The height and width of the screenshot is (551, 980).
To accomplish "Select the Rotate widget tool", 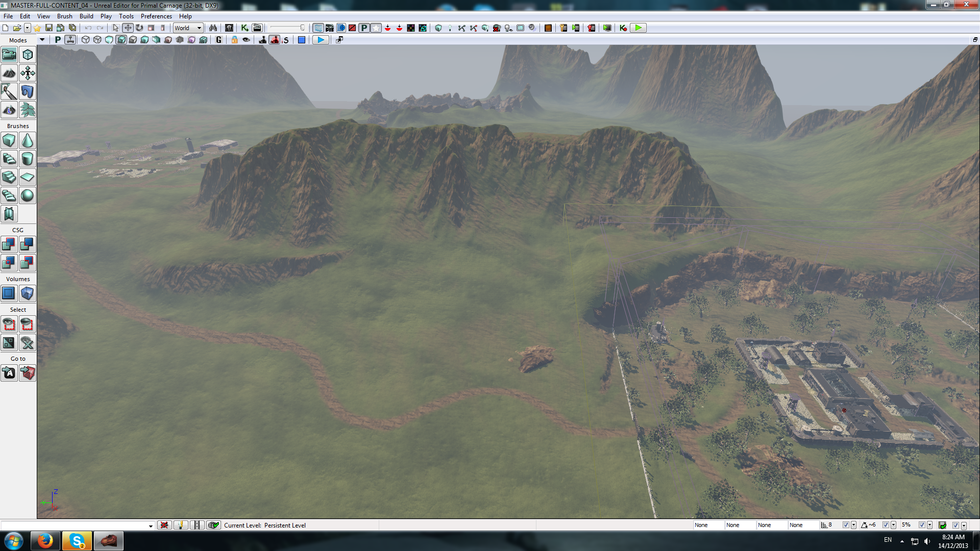I will pyautogui.click(x=139, y=28).
